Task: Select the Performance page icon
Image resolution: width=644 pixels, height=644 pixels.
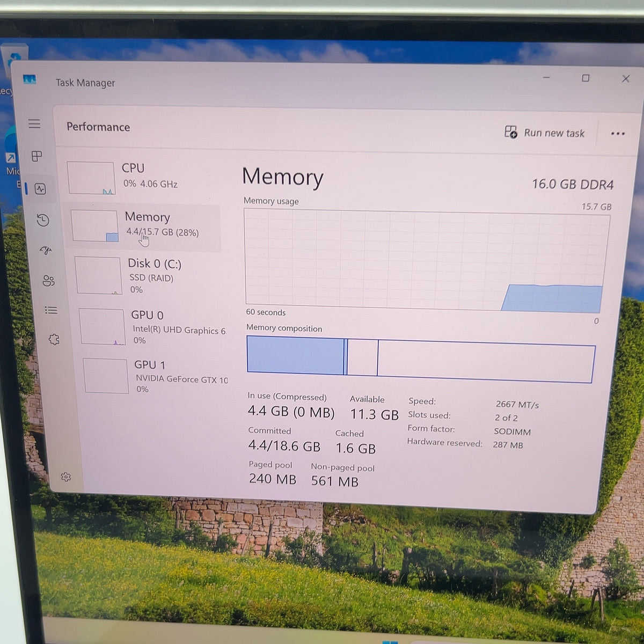Action: [40, 189]
